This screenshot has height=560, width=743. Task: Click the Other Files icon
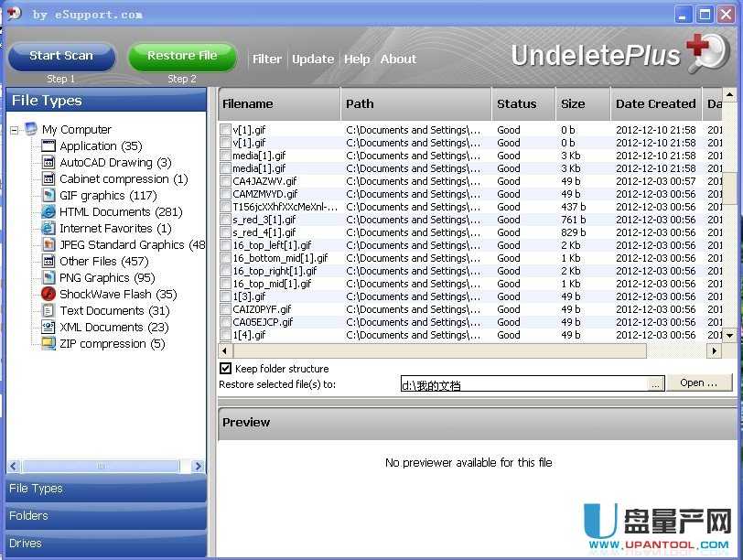pos(48,261)
